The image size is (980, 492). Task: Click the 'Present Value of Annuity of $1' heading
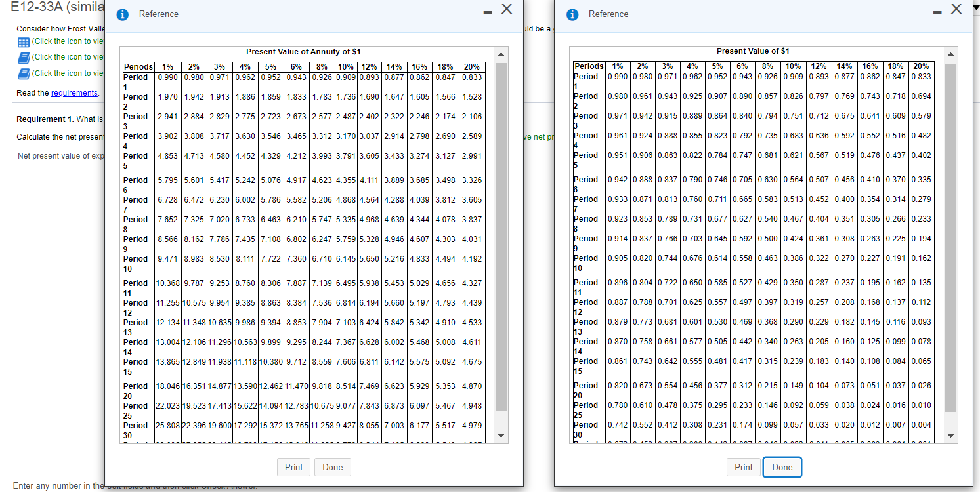(303, 52)
